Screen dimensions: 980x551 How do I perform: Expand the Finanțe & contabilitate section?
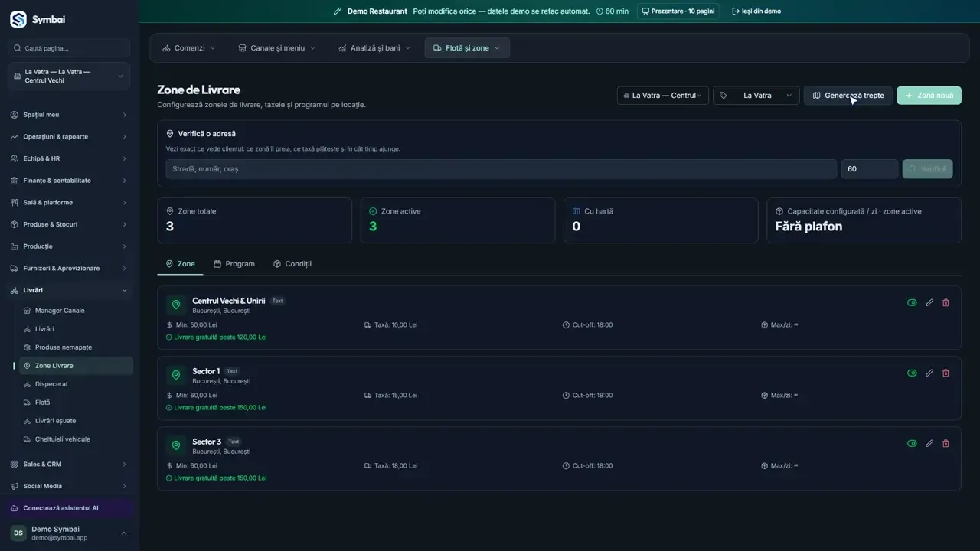tap(69, 181)
